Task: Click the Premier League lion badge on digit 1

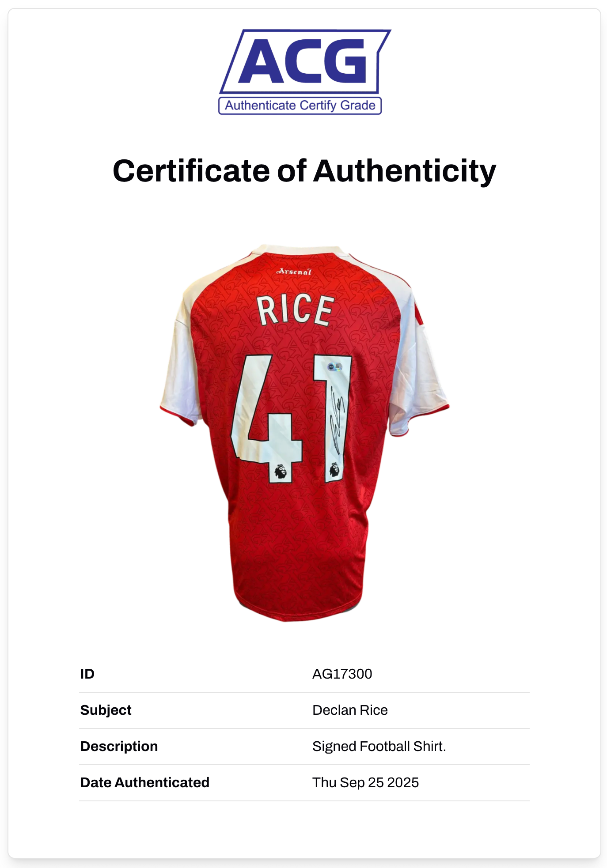Action: [334, 469]
